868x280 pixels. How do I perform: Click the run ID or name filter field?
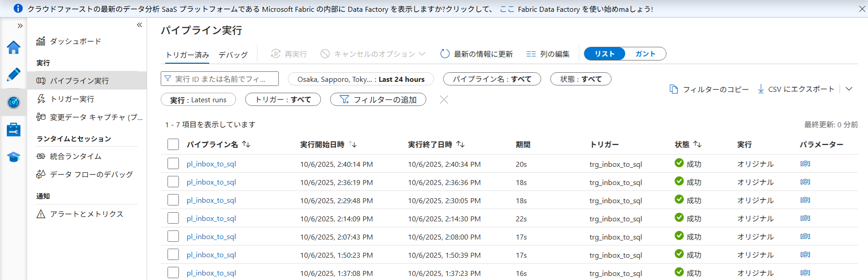pyautogui.click(x=220, y=79)
